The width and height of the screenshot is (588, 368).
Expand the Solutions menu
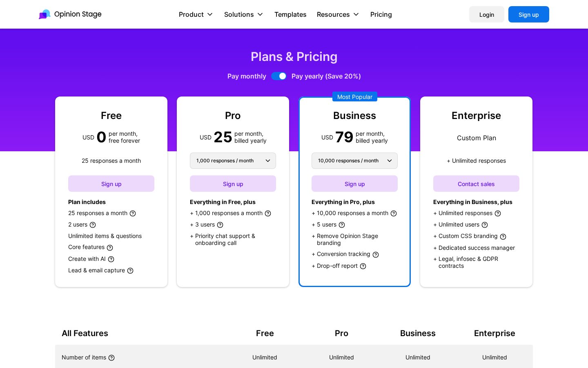coord(243,14)
